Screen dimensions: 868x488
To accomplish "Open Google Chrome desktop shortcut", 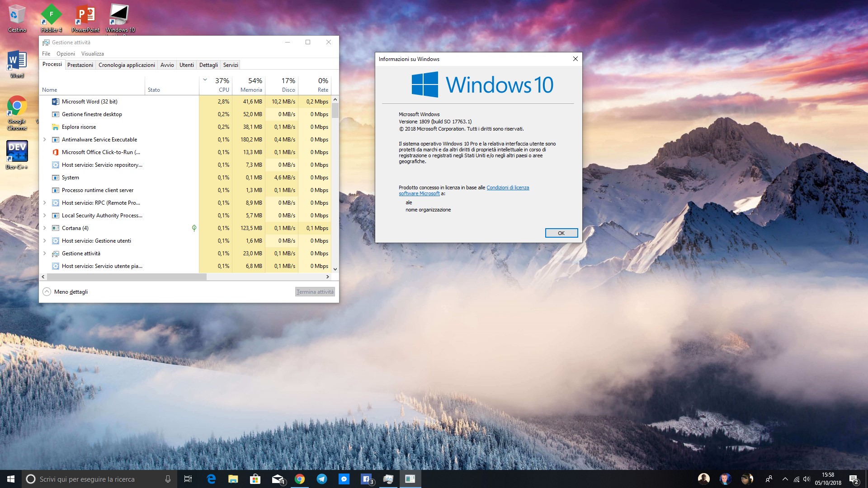I will tap(17, 113).
